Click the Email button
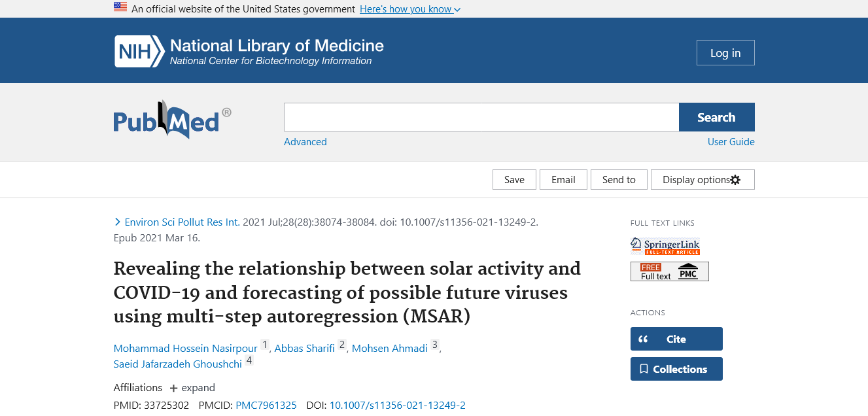The height and width of the screenshot is (416, 868). [563, 180]
